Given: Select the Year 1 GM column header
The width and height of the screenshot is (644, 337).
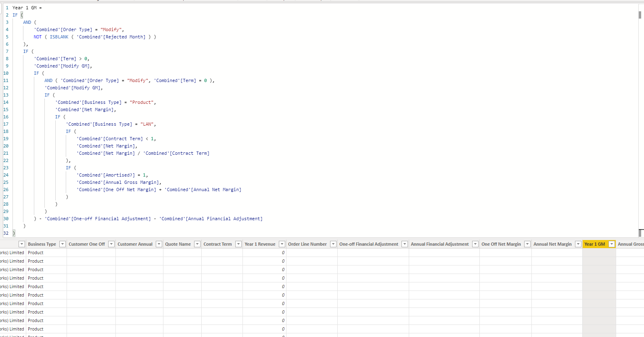Looking at the screenshot, I should point(595,244).
